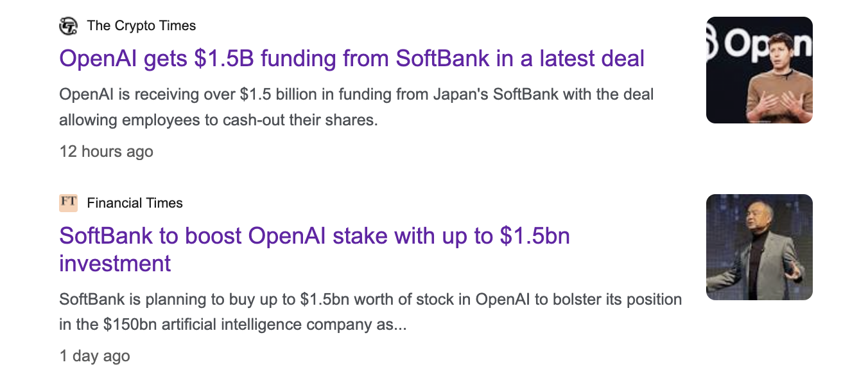
Task: Click The Crypto Times favicon icon
Action: click(x=68, y=26)
